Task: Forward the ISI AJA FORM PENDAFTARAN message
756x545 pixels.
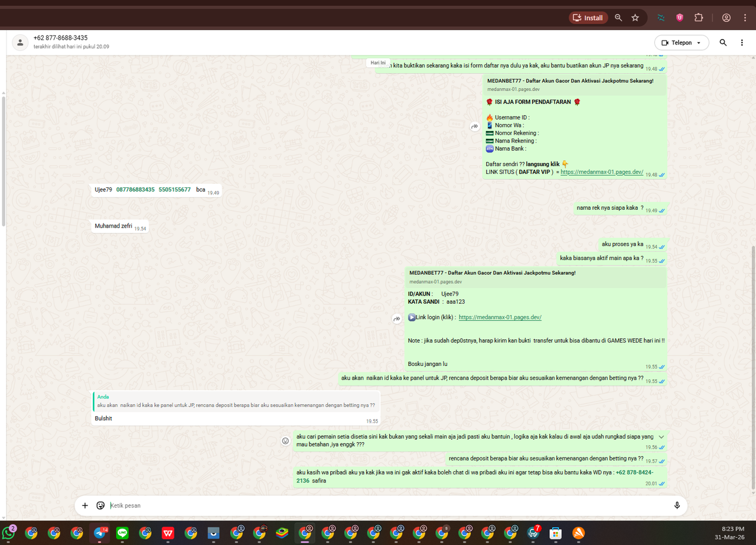Action: pos(474,126)
